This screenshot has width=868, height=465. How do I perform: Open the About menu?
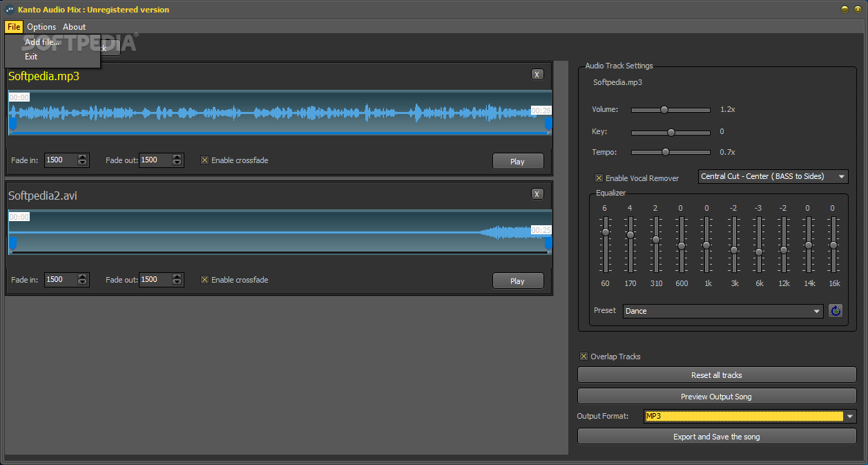(x=75, y=27)
